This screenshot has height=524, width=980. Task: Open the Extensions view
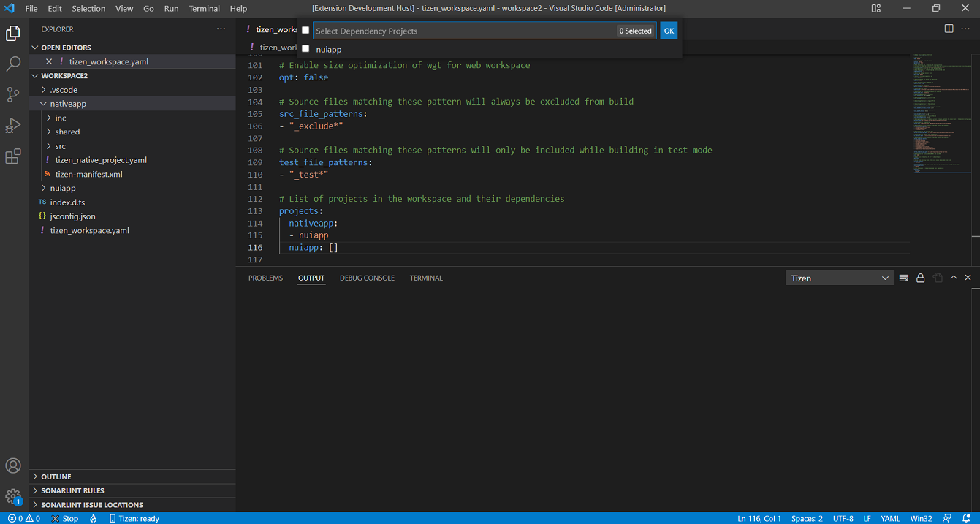(x=13, y=156)
